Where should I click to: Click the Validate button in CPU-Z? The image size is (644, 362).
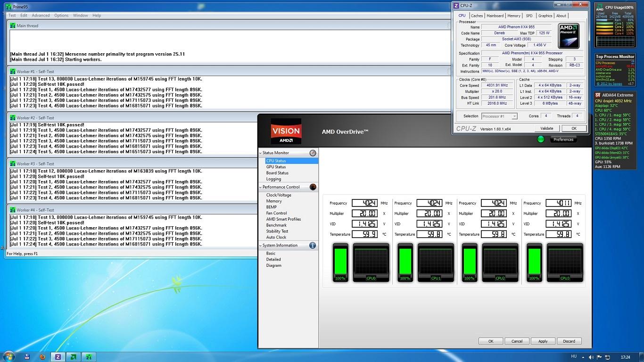pos(546,128)
